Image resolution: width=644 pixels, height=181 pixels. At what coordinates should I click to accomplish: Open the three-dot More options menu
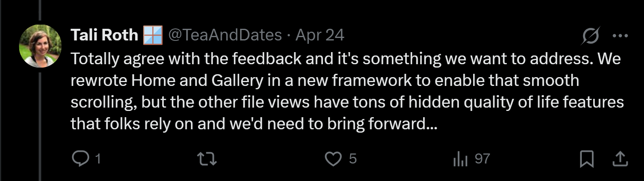620,36
